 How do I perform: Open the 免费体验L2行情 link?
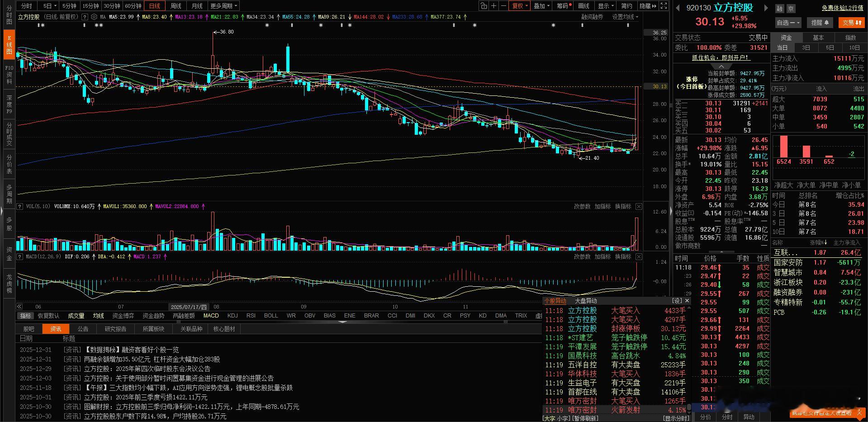coord(842,8)
